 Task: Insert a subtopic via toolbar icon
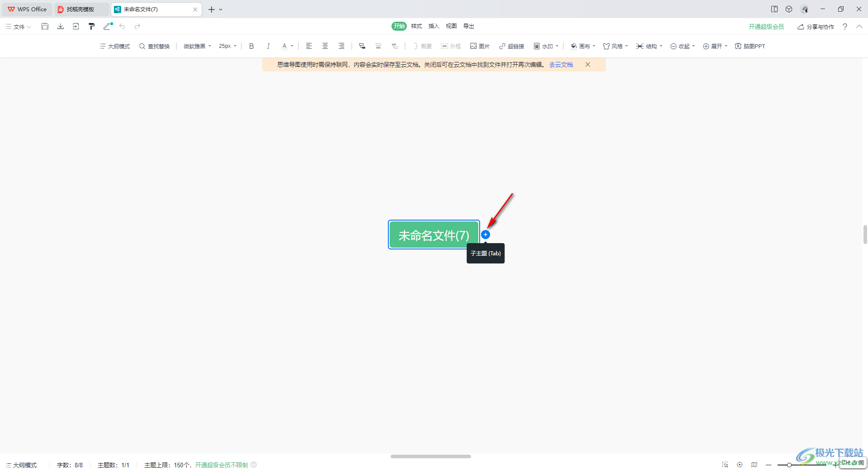click(362, 46)
